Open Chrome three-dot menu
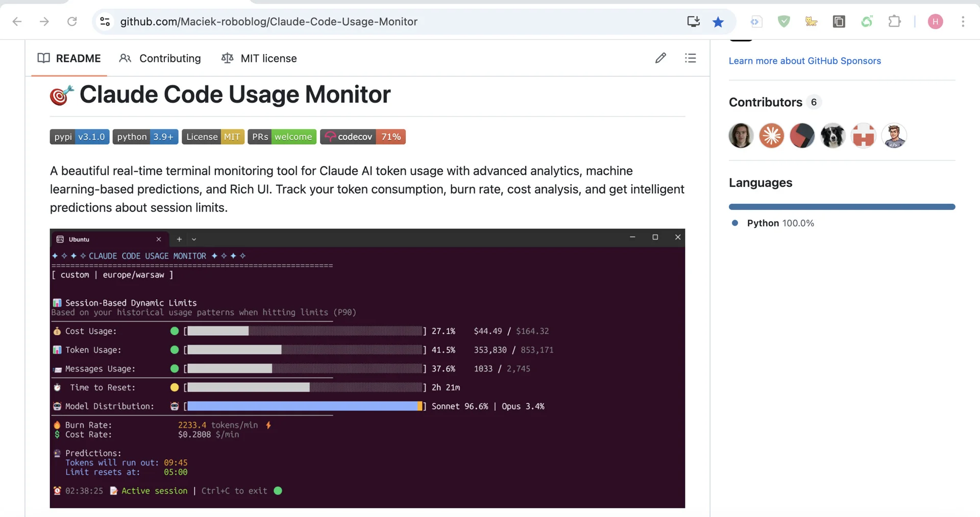The width and height of the screenshot is (980, 517). pos(963,21)
